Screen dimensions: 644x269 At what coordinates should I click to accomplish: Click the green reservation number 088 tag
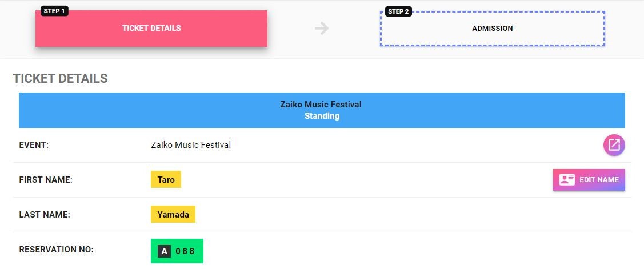point(177,251)
